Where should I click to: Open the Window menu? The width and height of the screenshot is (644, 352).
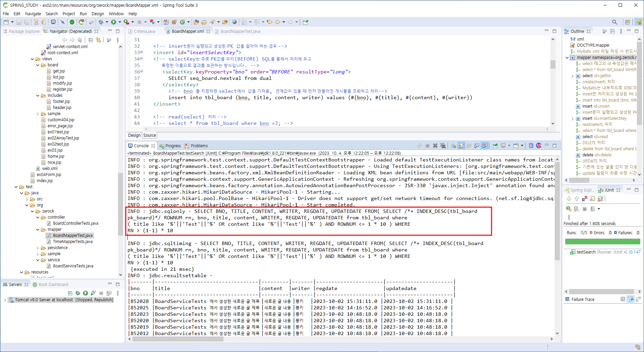(116, 14)
